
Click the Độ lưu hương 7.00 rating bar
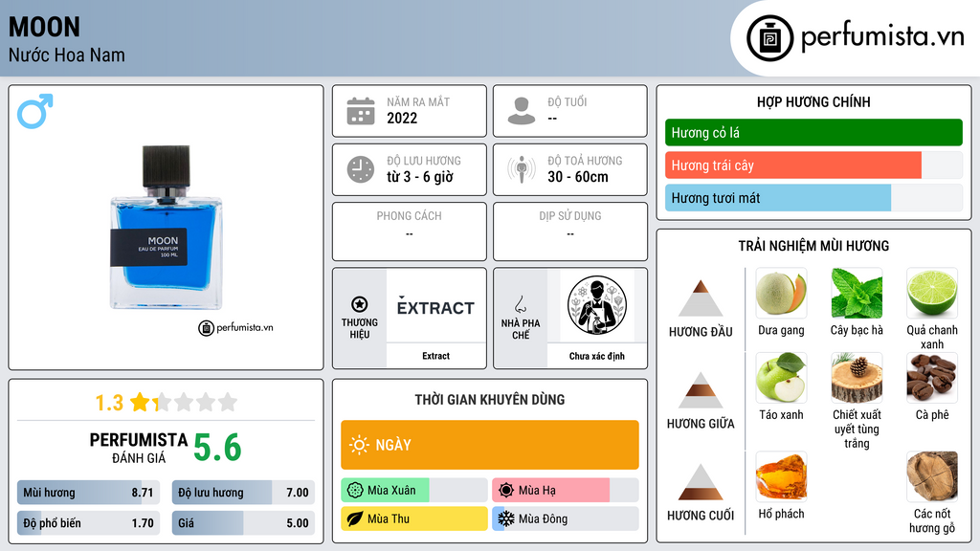[243, 493]
